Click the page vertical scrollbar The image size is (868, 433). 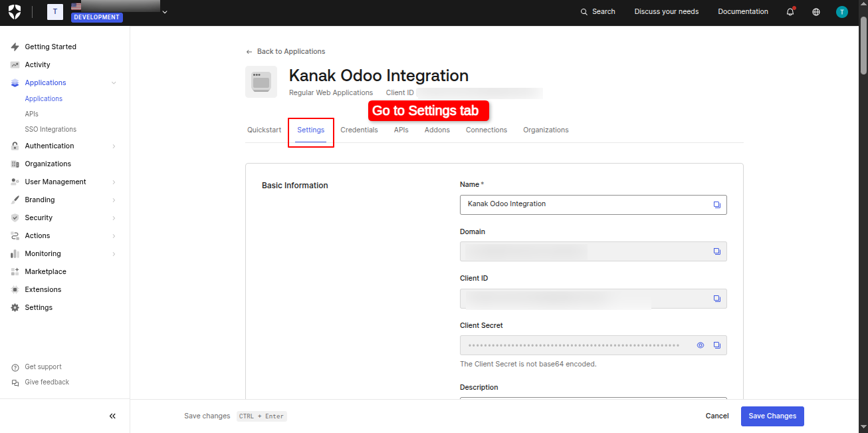[863, 45]
